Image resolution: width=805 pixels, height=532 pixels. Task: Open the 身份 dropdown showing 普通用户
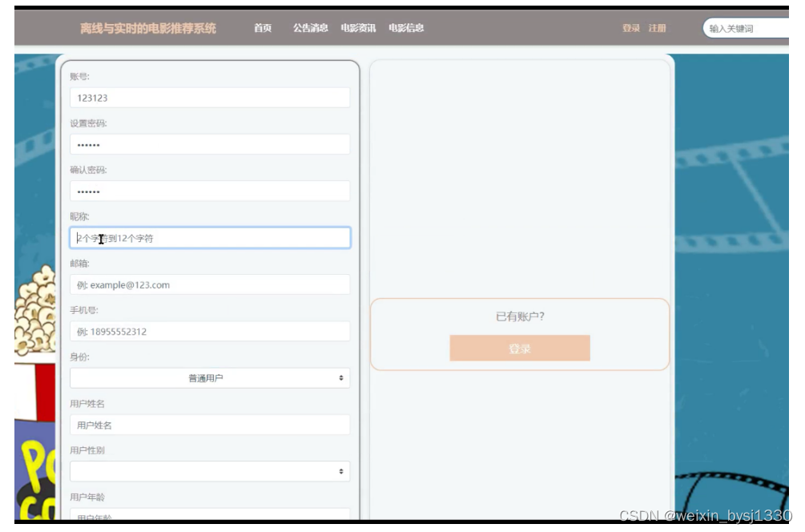point(210,378)
